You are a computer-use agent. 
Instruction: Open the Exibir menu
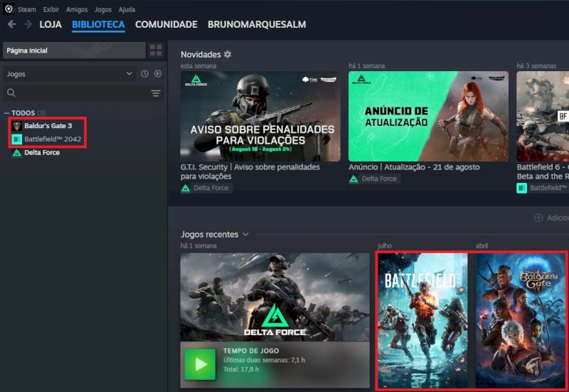50,9
